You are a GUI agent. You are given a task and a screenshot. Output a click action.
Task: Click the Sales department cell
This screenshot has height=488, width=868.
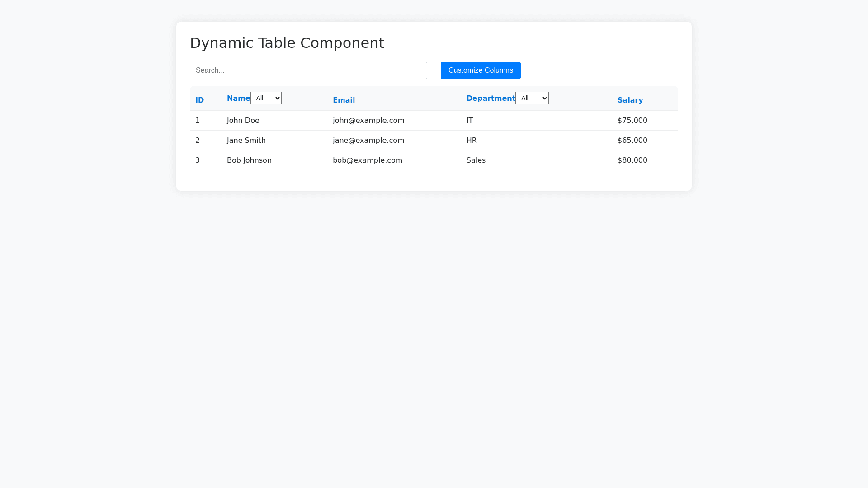[x=476, y=160]
